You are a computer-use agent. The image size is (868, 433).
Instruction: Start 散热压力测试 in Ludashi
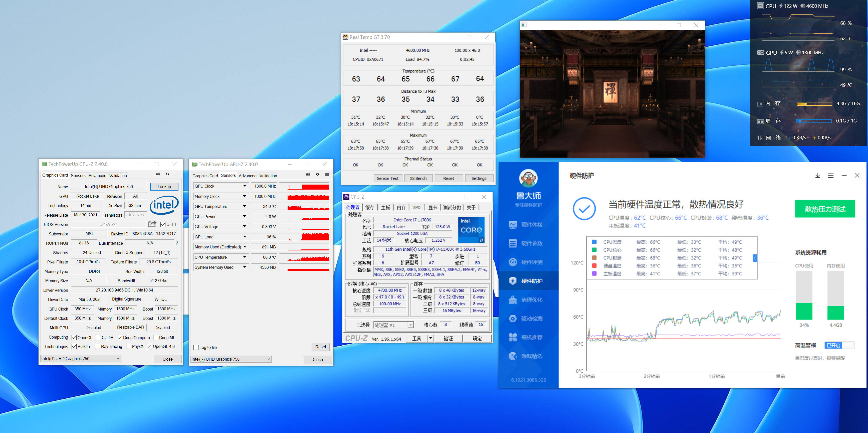(x=825, y=209)
